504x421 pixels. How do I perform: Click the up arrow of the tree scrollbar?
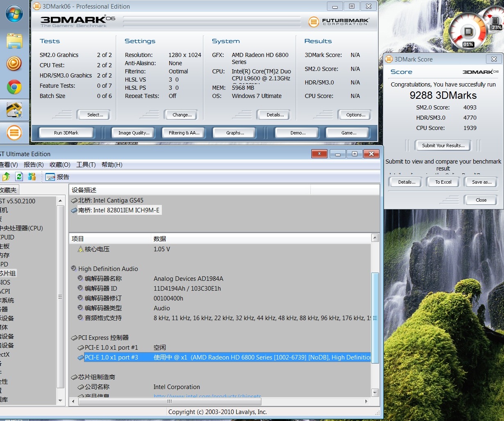[61, 201]
